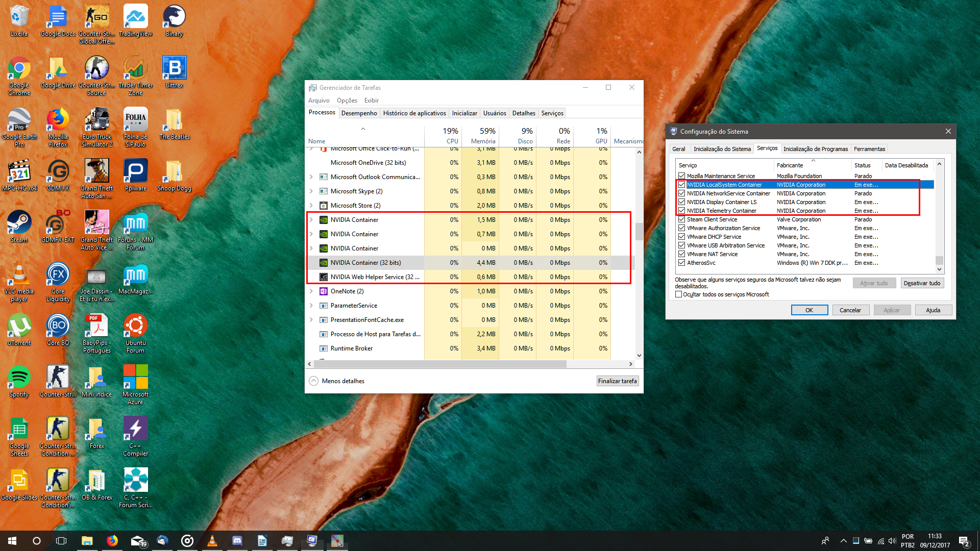Open TradingView desktop shortcut
The image size is (980, 551).
136,20
